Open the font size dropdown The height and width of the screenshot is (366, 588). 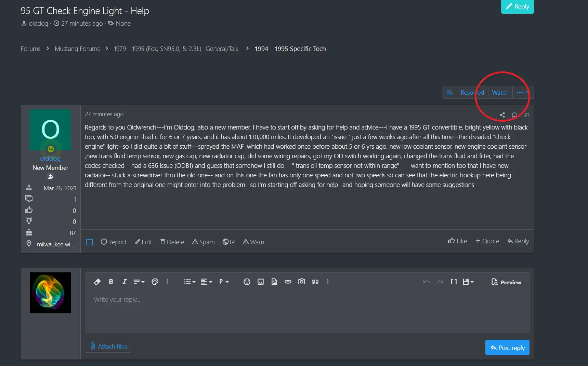point(139,282)
